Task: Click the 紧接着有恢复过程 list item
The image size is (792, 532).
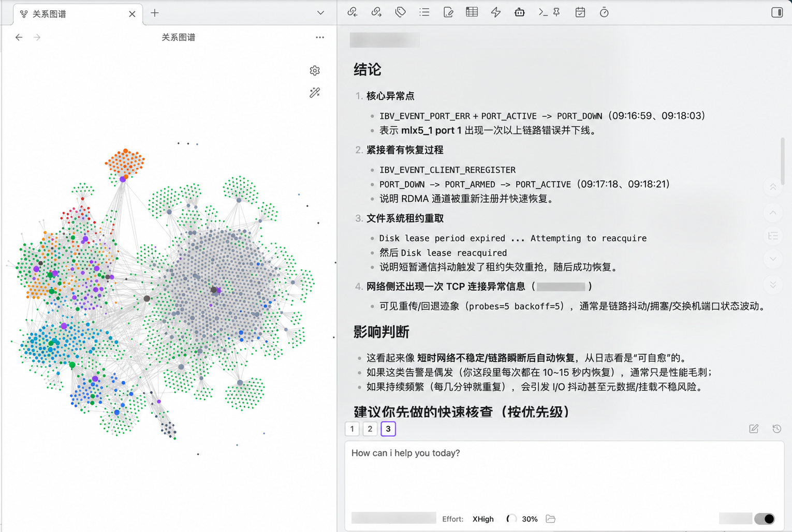Action: pyautogui.click(x=405, y=150)
